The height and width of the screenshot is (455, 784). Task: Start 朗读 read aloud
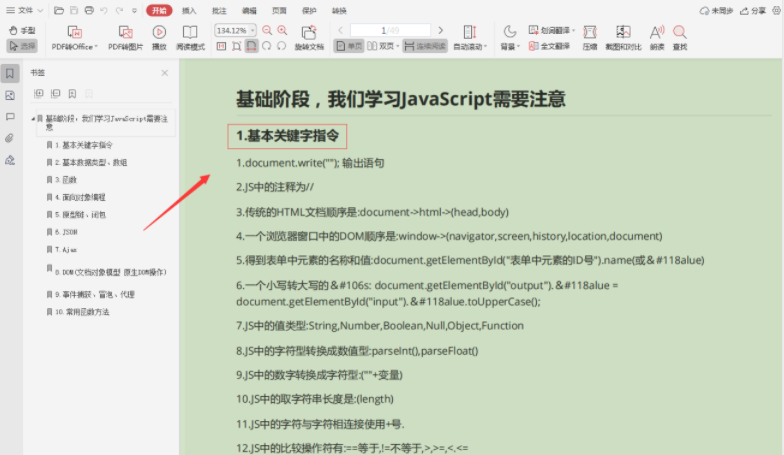point(657,38)
